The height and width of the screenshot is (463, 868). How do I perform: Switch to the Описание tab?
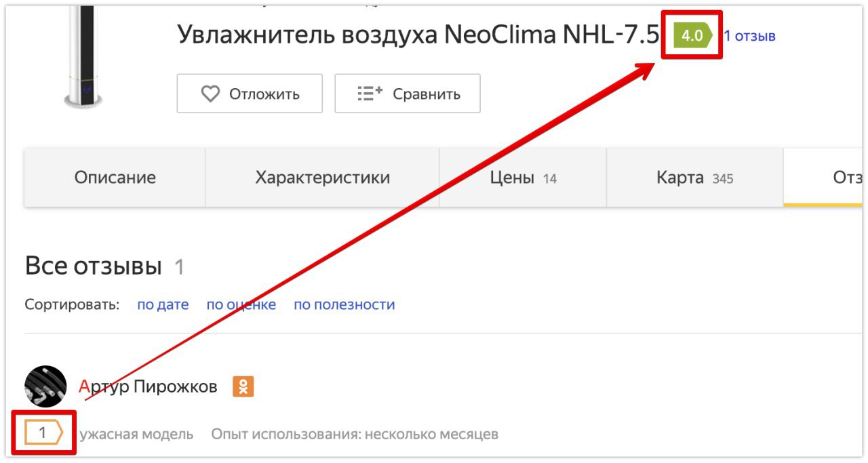pyautogui.click(x=115, y=178)
